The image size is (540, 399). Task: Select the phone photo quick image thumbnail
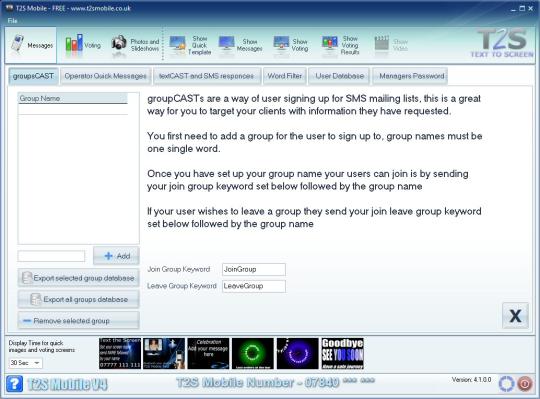coord(164,353)
